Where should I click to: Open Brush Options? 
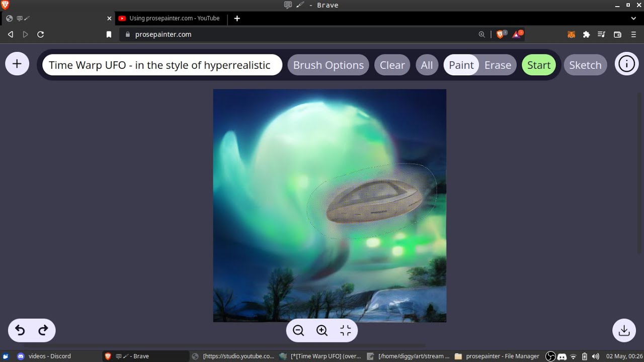(x=329, y=65)
